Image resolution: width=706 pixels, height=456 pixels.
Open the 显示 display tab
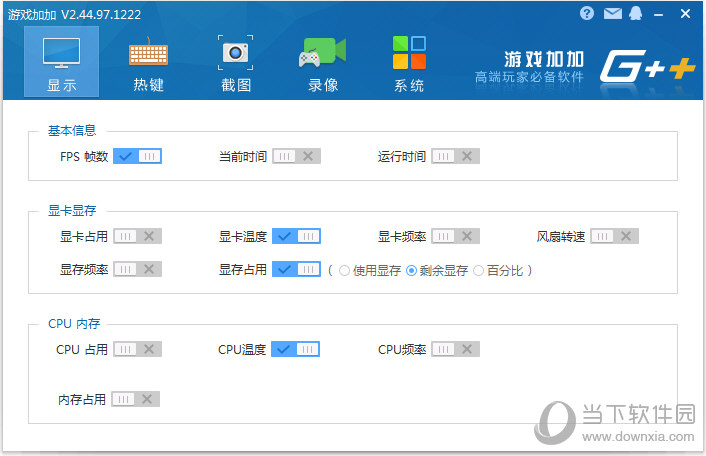61,62
